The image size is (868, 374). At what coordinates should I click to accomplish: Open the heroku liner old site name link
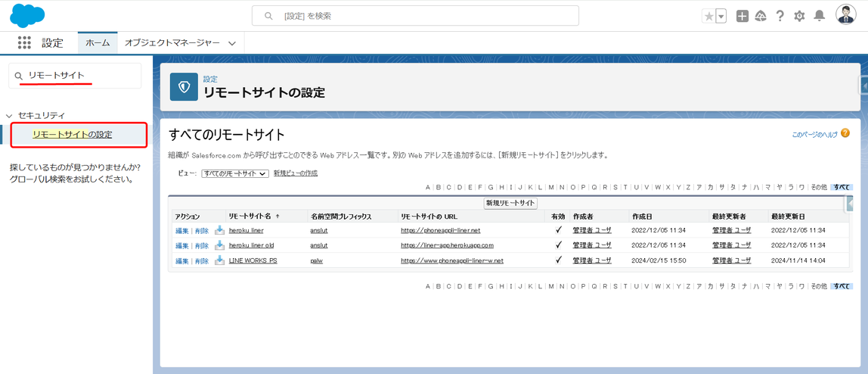tap(251, 245)
